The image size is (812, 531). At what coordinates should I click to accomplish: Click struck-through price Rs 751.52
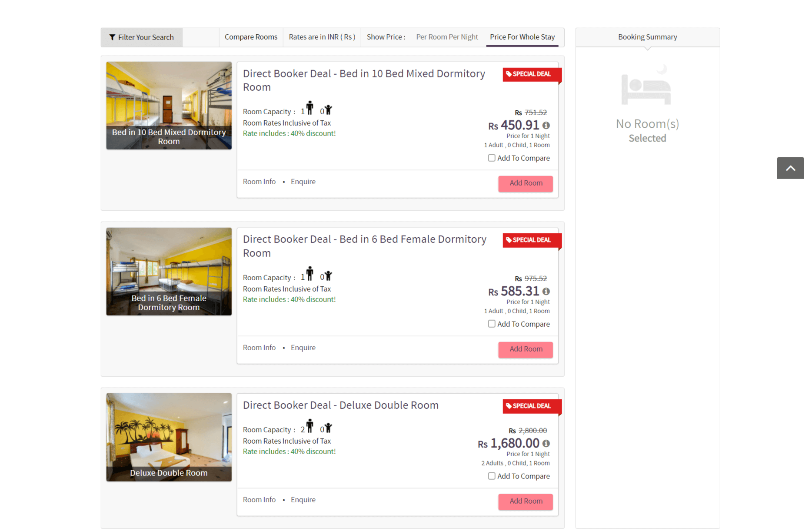531,113
